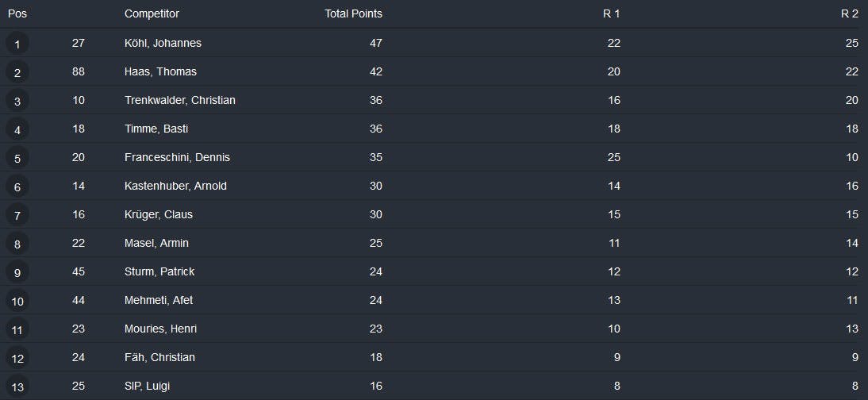Click the R 1 column header
This screenshot has width=868, height=400.
click(611, 13)
